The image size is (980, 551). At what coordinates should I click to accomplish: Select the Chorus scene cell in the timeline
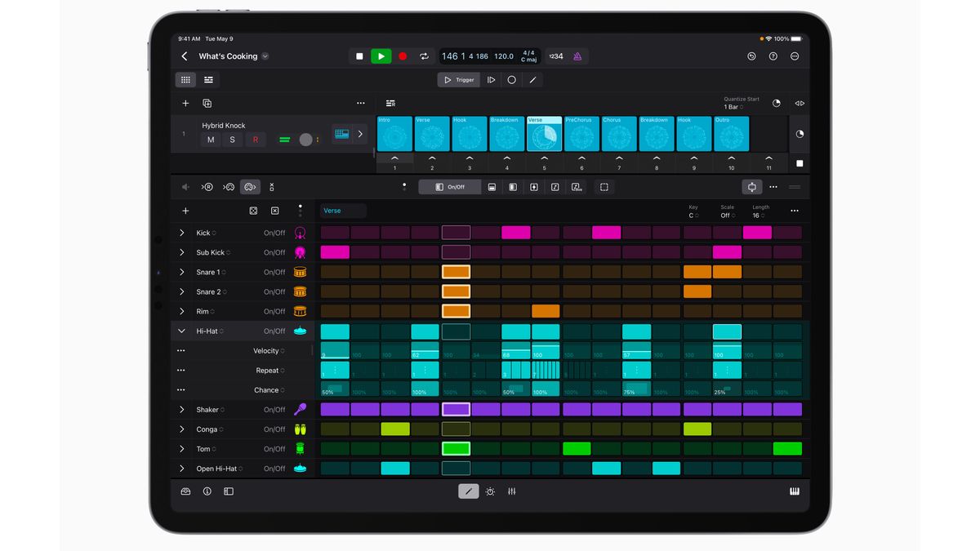[x=618, y=134]
